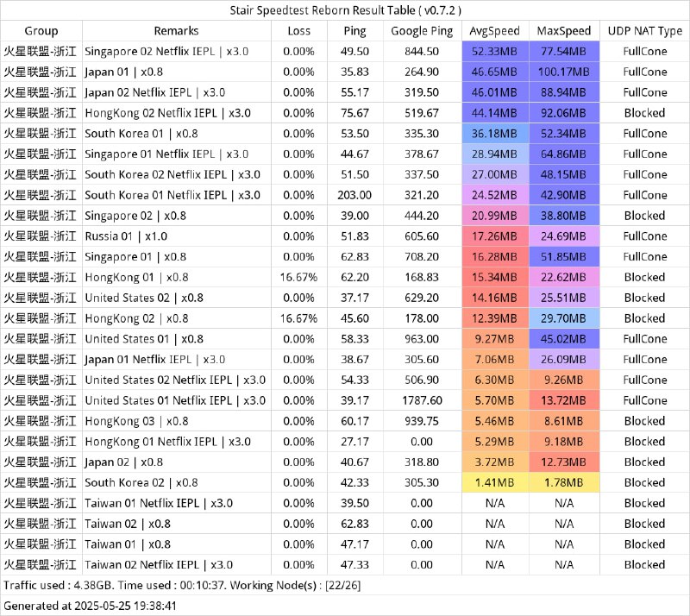Click the 36.18MB average speed cell
This screenshot has height=616, width=690.
coord(495,134)
